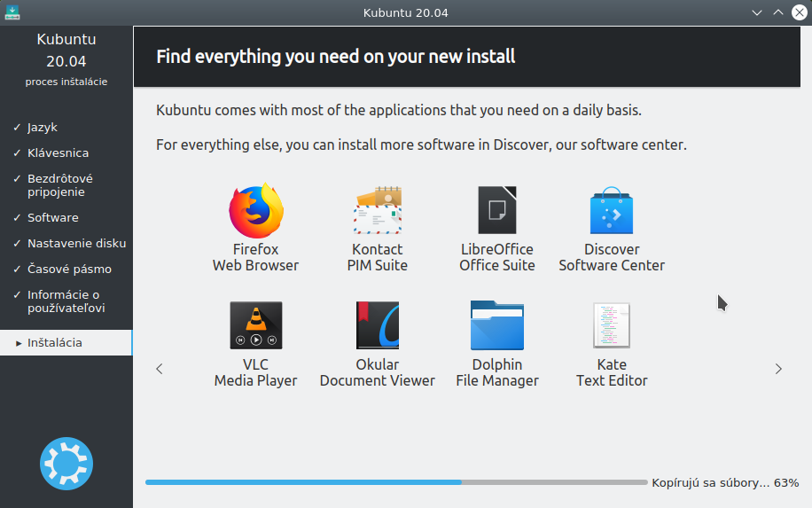
Task: Open the Discover Software Center icon
Action: (x=612, y=210)
